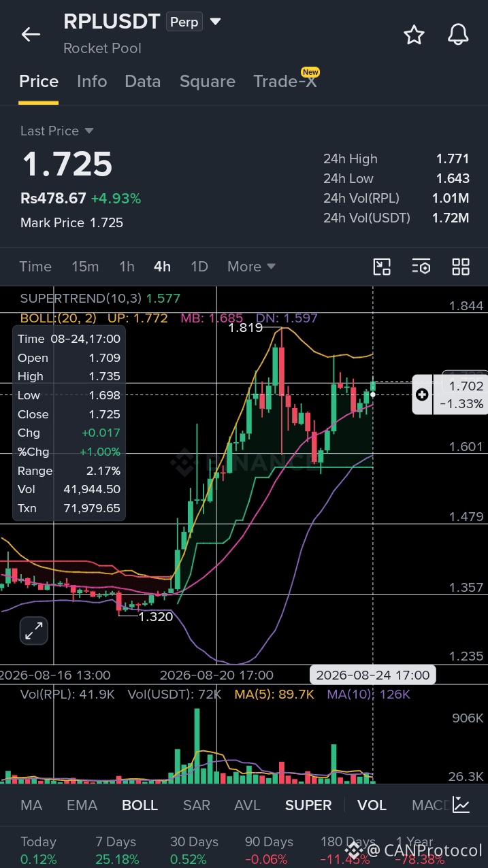Toggle the SAR indicator
This screenshot has width=488, height=868.
pos(197,805)
